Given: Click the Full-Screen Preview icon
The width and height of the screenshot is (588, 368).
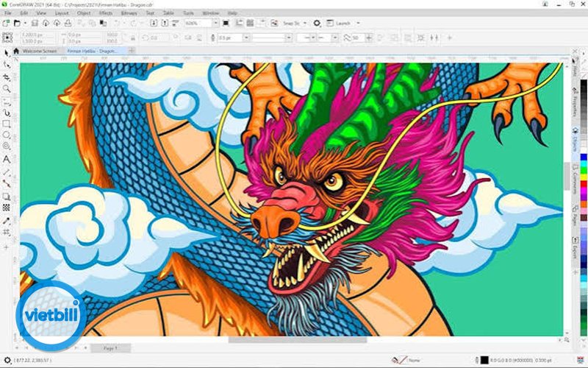Looking at the screenshot, I should click(226, 24).
